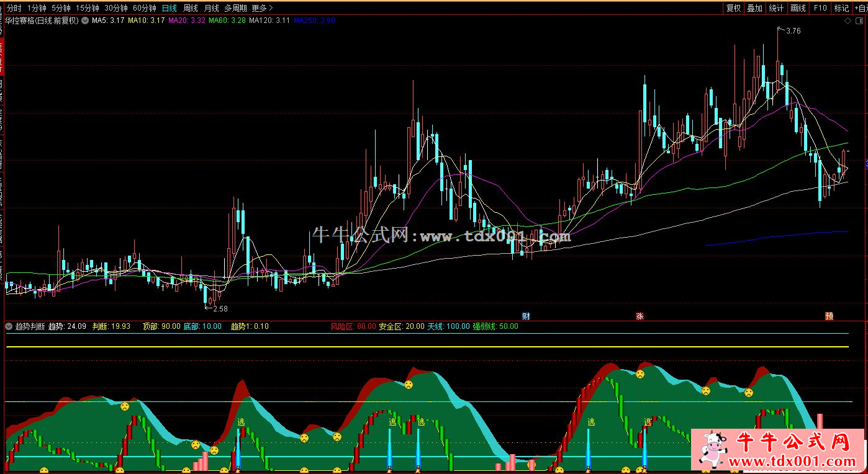The image size is (868, 474).
Task: Click the 财 financial event marker
Action: (526, 316)
